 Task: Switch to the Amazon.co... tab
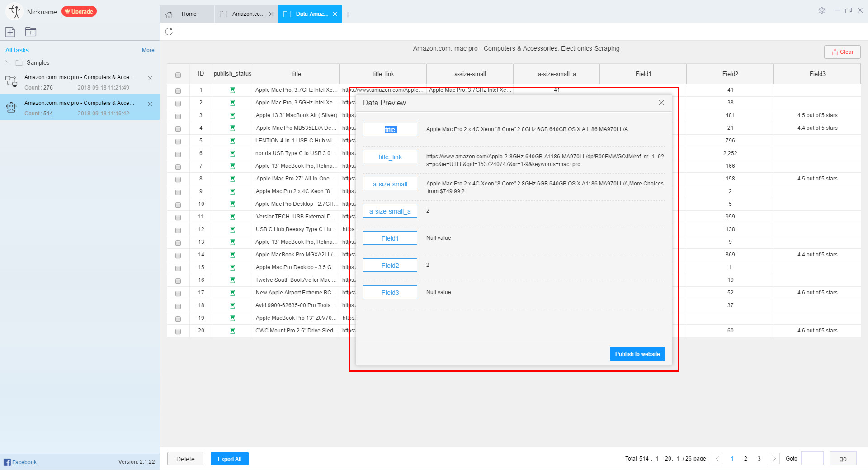pyautogui.click(x=246, y=14)
